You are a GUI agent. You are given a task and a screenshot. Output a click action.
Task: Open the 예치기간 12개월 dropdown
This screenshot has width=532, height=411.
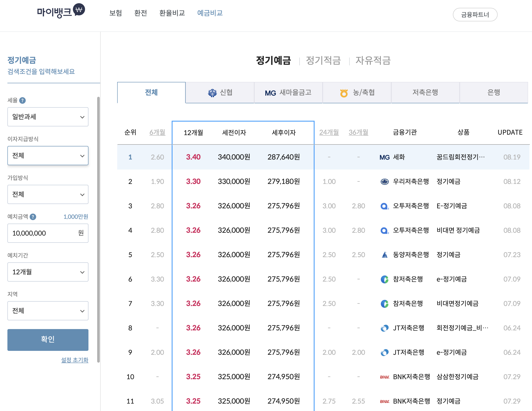click(48, 272)
